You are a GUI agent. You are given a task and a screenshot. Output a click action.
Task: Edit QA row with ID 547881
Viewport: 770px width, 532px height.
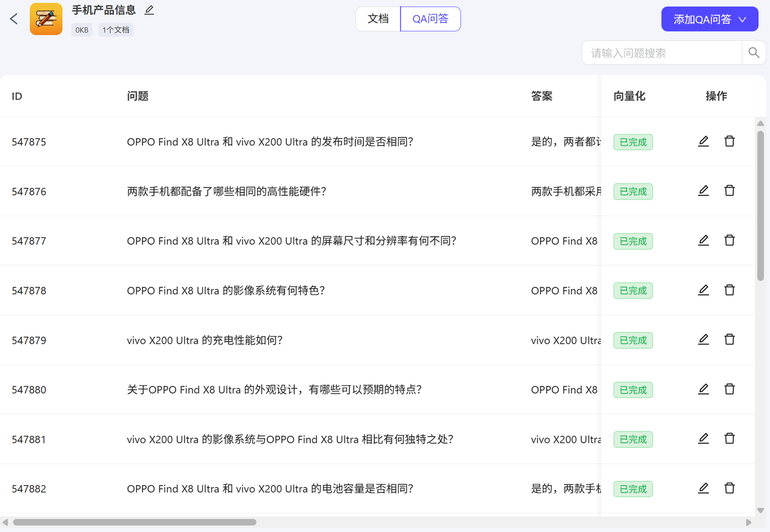(703, 438)
